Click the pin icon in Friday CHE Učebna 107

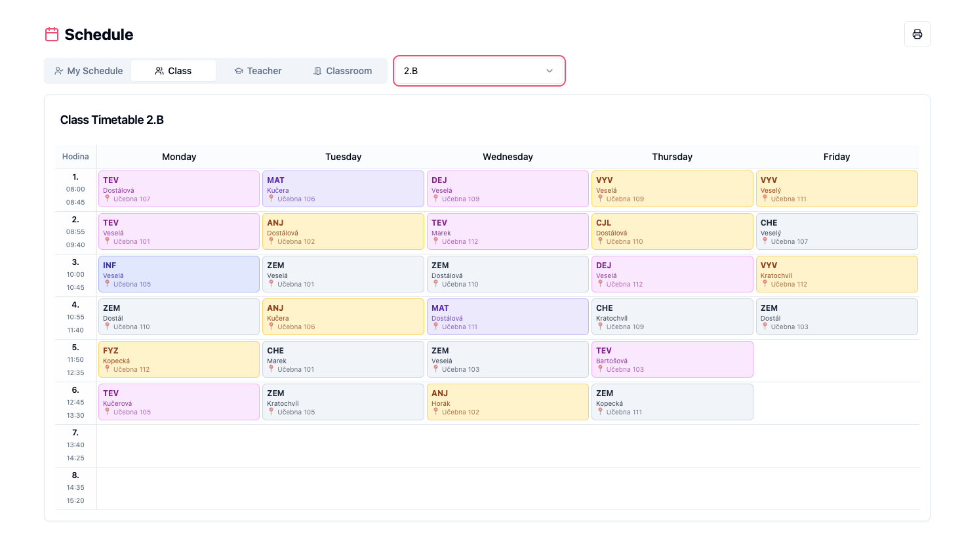pos(765,241)
